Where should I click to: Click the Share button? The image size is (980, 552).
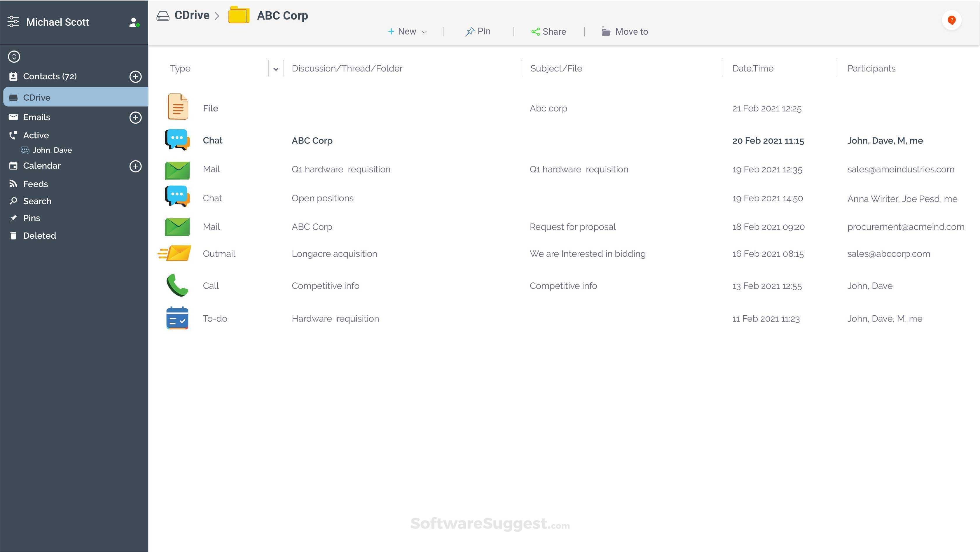548,32
